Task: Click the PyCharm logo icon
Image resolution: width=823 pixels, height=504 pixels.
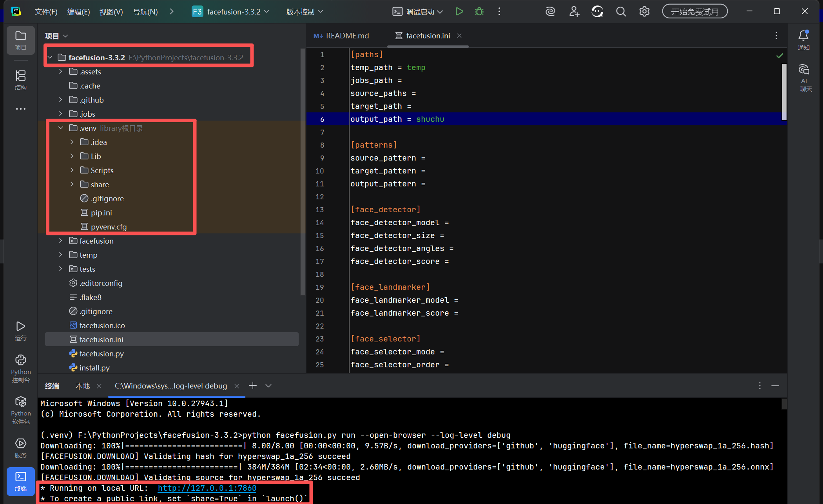Action: pos(16,11)
